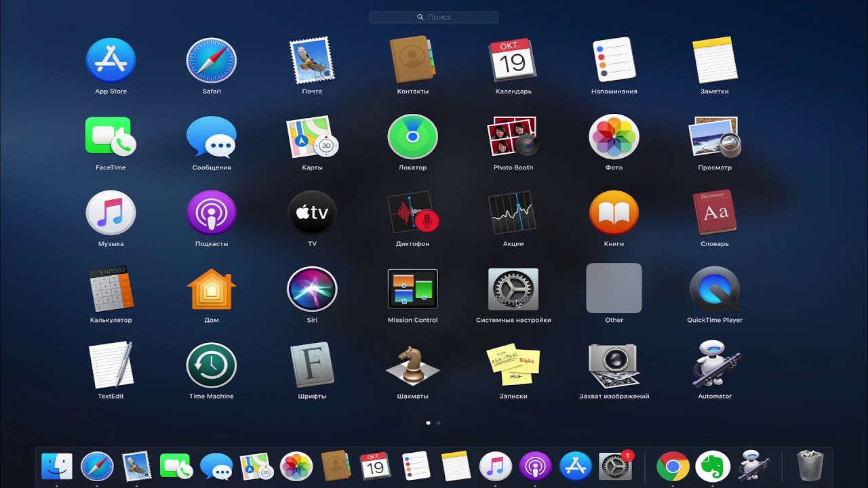Screen dimensions: 868x488
Task: Open Reminders in the Dock
Action: (x=416, y=466)
